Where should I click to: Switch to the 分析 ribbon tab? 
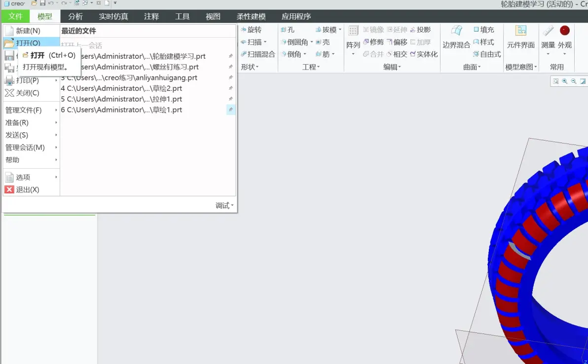click(75, 16)
